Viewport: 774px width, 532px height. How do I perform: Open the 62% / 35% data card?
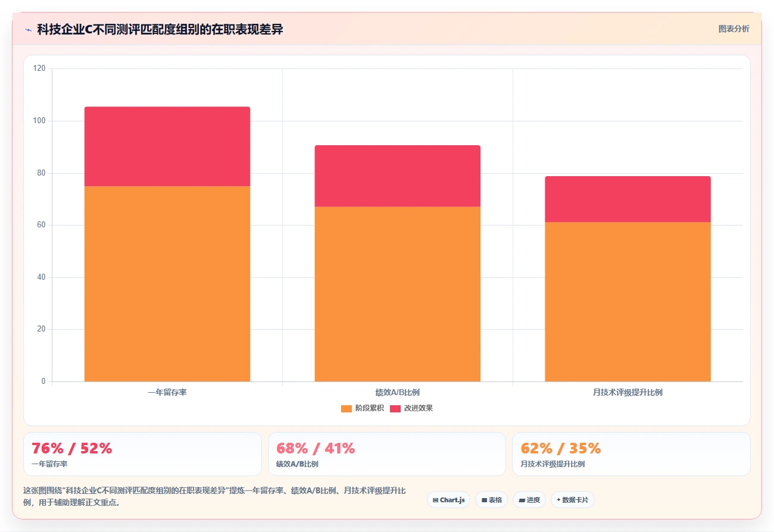631,454
